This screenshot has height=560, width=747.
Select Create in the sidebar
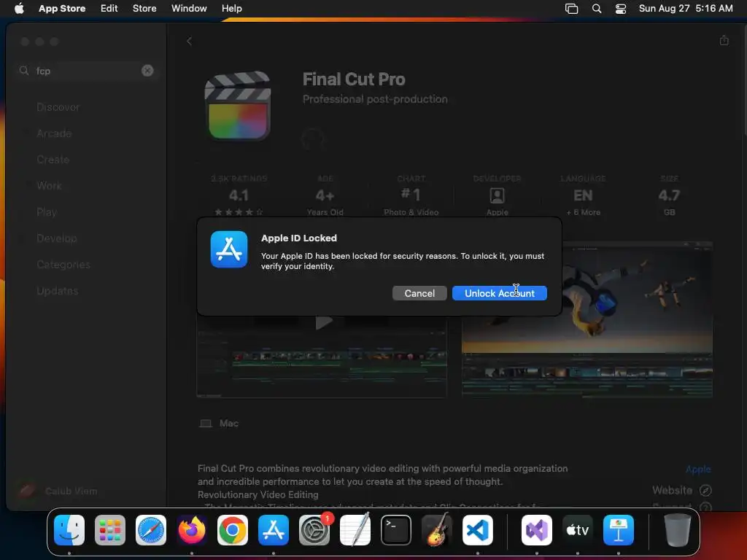click(53, 160)
